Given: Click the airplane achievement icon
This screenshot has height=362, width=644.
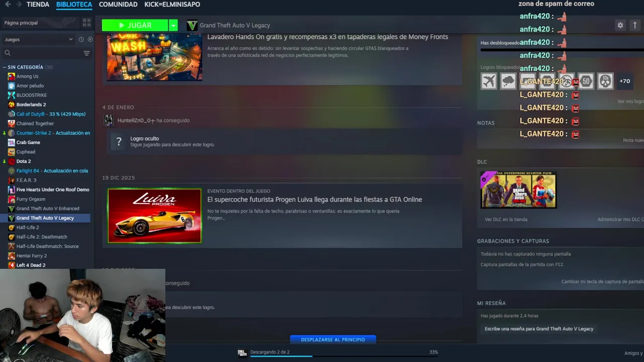Looking at the screenshot, I should 489,81.
